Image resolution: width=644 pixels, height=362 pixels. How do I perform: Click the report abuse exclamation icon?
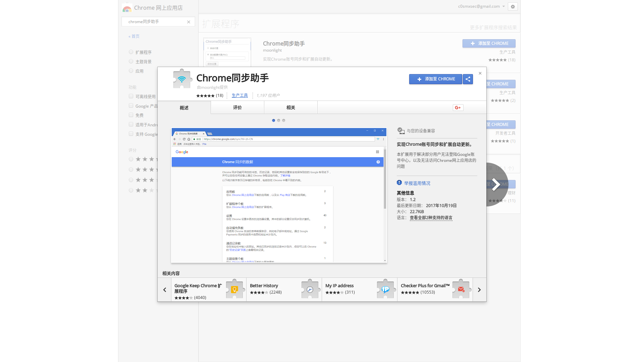tap(399, 183)
